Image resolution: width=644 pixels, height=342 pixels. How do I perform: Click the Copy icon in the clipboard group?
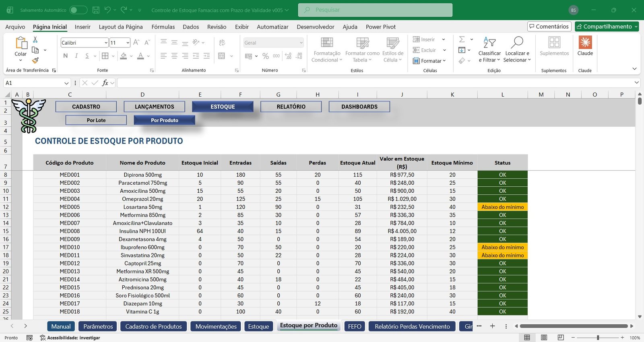pos(35,50)
